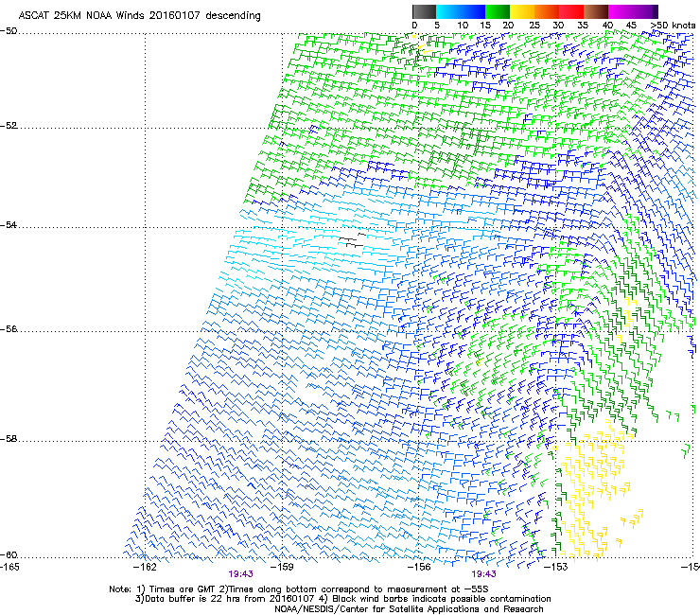Click the title 'ASCAT 25KM NOAA Winds 20160107 descending'
700x615 pixels.
point(139,15)
